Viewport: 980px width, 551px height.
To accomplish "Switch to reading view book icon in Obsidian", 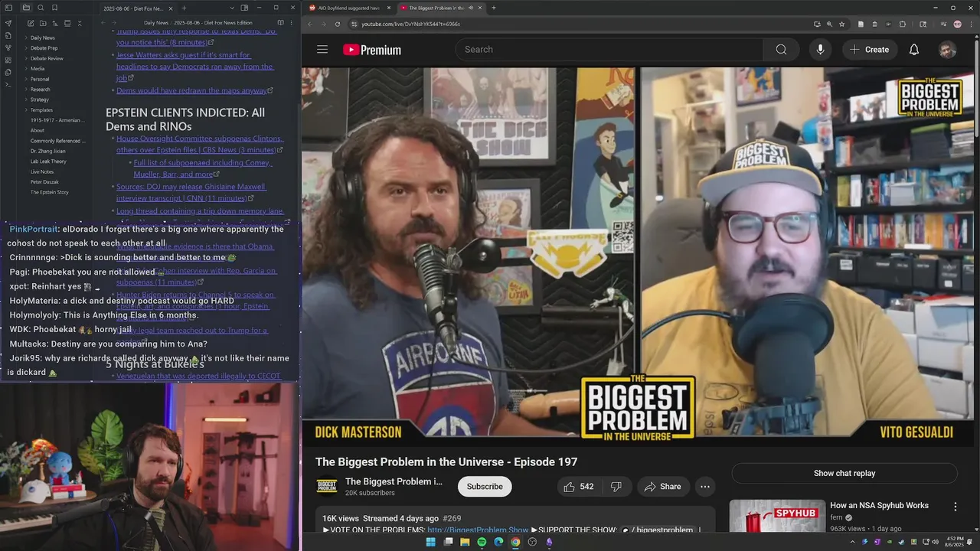I will click(x=280, y=23).
